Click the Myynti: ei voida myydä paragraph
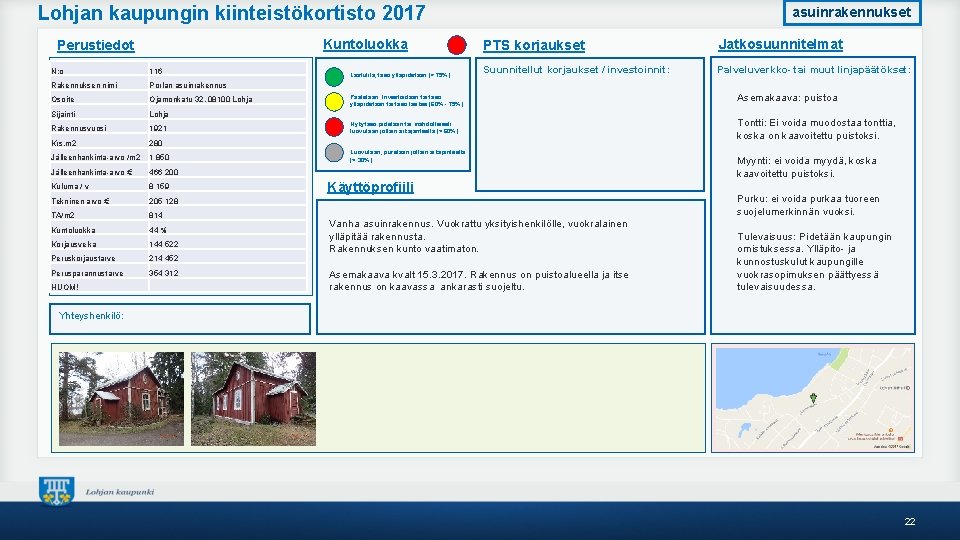 806,167
